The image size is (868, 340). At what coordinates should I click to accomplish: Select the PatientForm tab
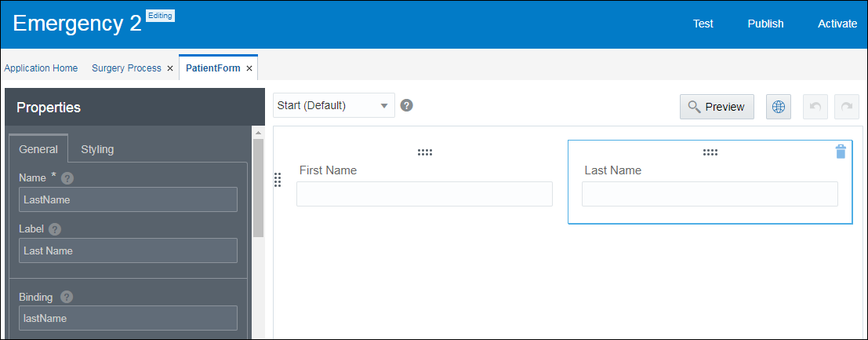[213, 68]
